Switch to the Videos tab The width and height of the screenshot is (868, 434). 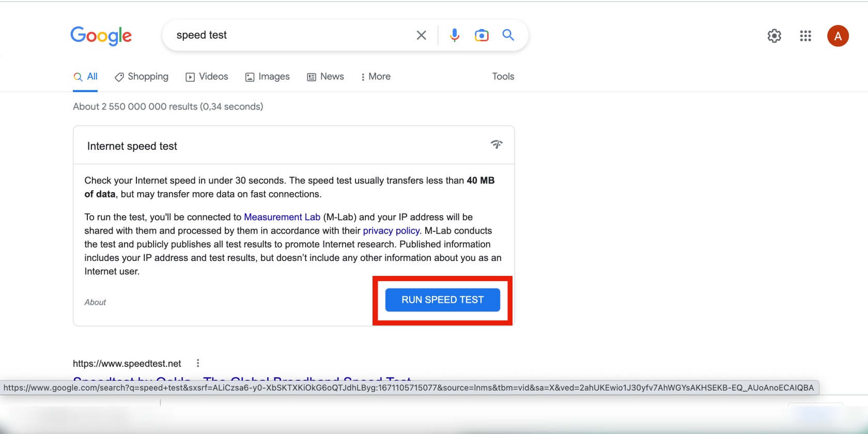pos(207,76)
